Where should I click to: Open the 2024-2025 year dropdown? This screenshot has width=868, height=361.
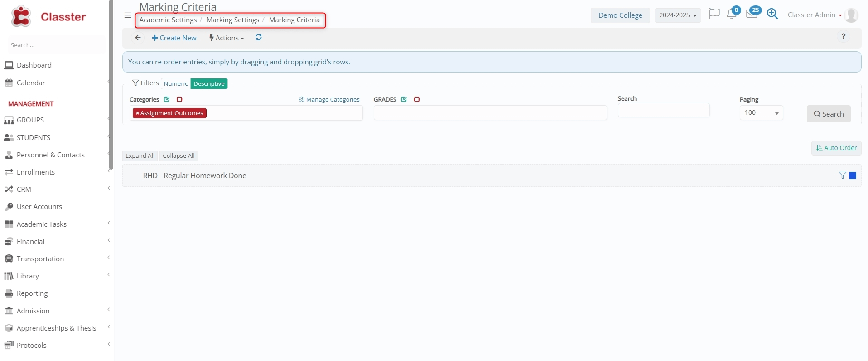pyautogui.click(x=677, y=15)
